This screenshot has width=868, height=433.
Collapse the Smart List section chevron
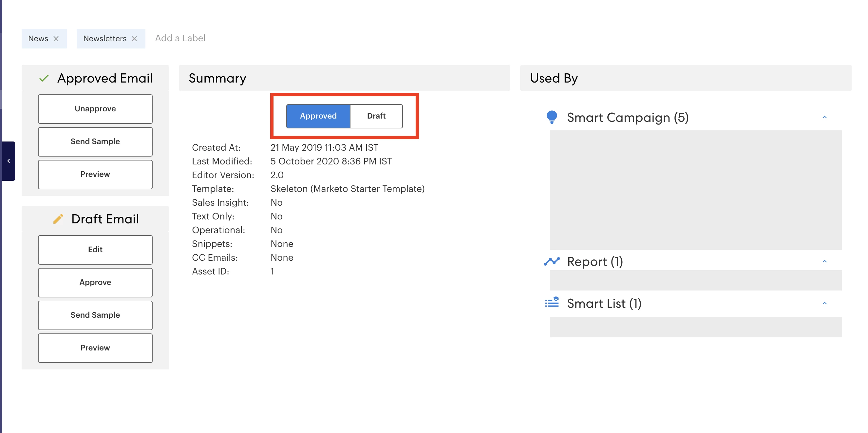tap(824, 303)
